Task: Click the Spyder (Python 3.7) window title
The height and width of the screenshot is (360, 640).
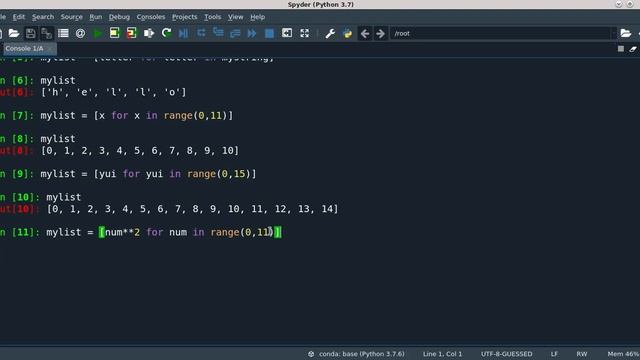Action: click(320, 4)
